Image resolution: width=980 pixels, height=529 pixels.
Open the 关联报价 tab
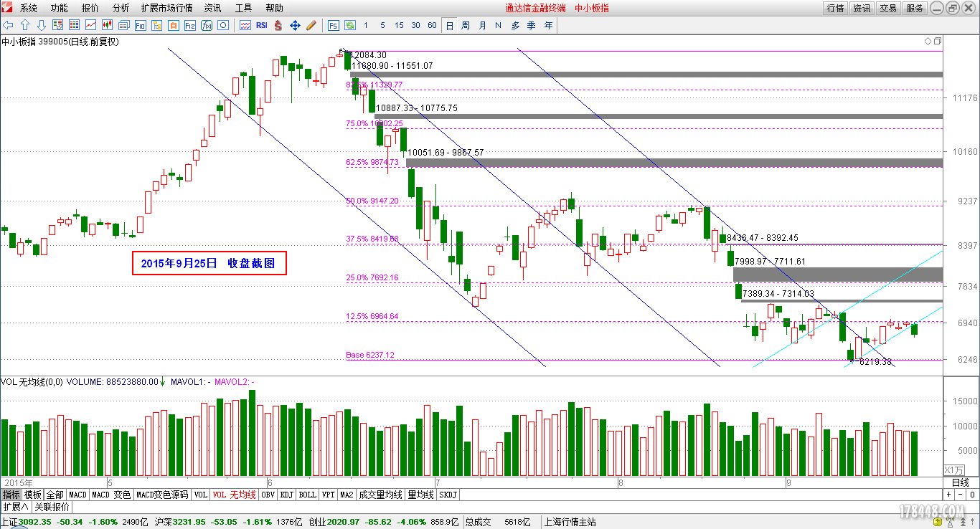[x=52, y=507]
